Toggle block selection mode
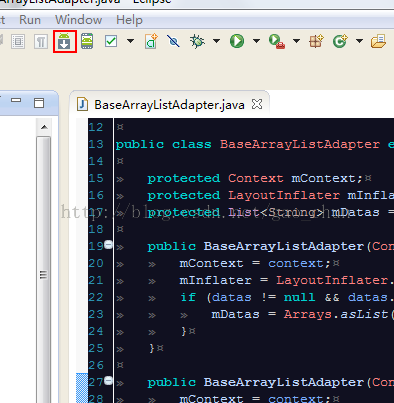394x403 pixels. point(18,42)
